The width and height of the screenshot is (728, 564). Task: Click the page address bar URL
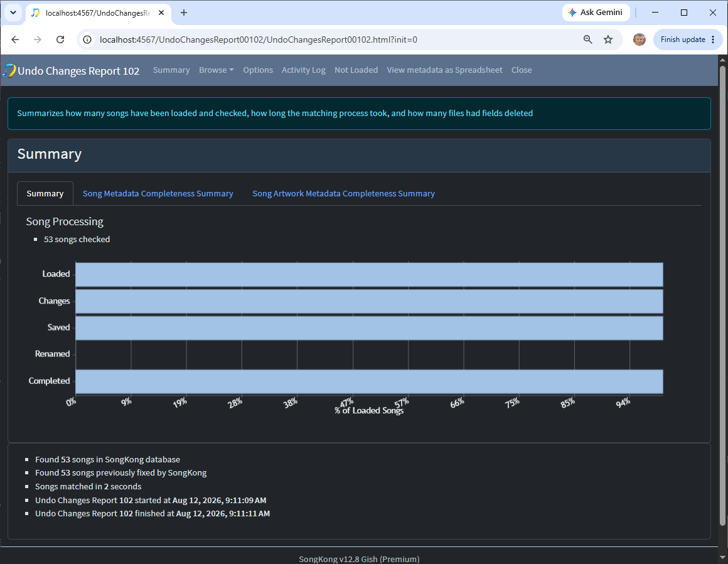[258, 40]
